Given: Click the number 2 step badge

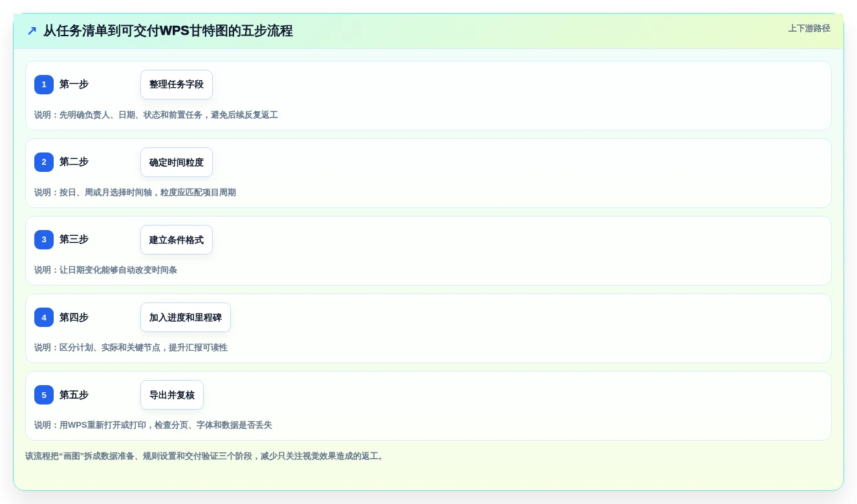Looking at the screenshot, I should coord(44,162).
